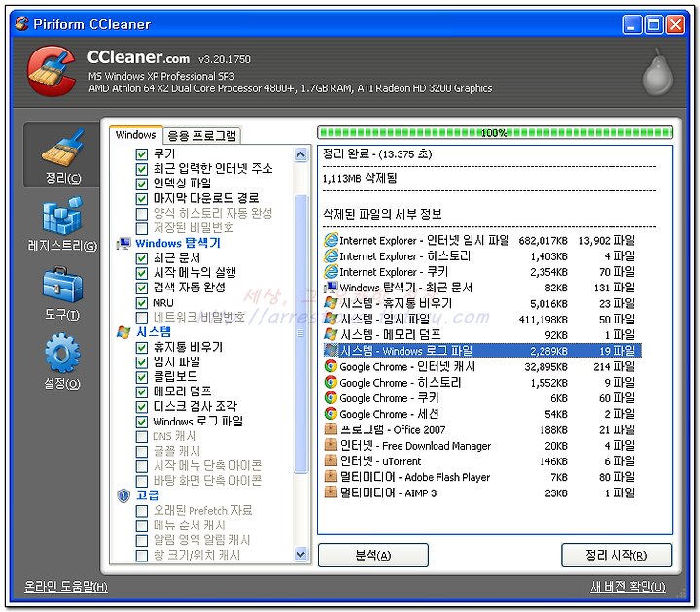Click box icon beside 프로그램 Office 2007

coord(331,429)
